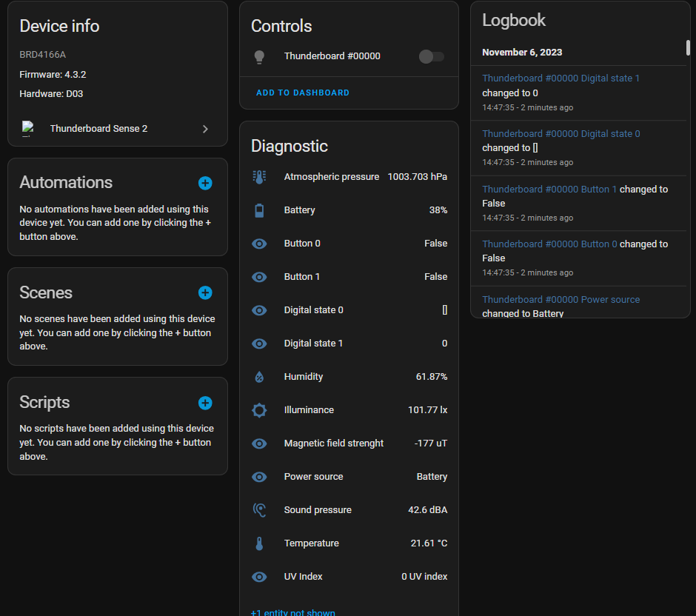Click the eye icon beside Power source

[x=259, y=477]
